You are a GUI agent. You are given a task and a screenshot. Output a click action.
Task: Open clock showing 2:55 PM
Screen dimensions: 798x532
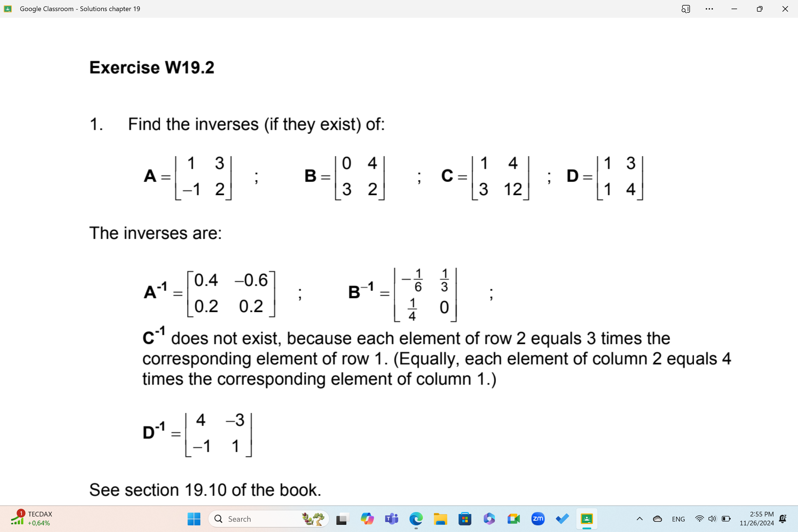tap(757, 518)
